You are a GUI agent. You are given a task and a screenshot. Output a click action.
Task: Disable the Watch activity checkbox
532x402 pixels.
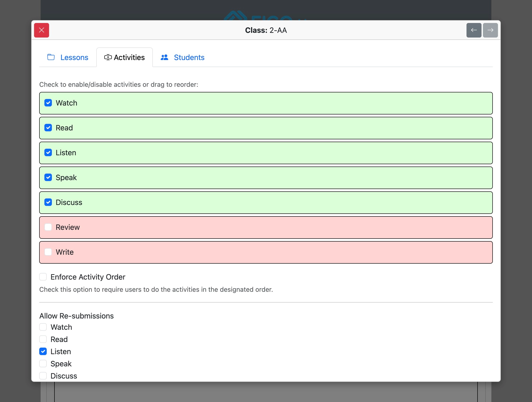tap(48, 103)
